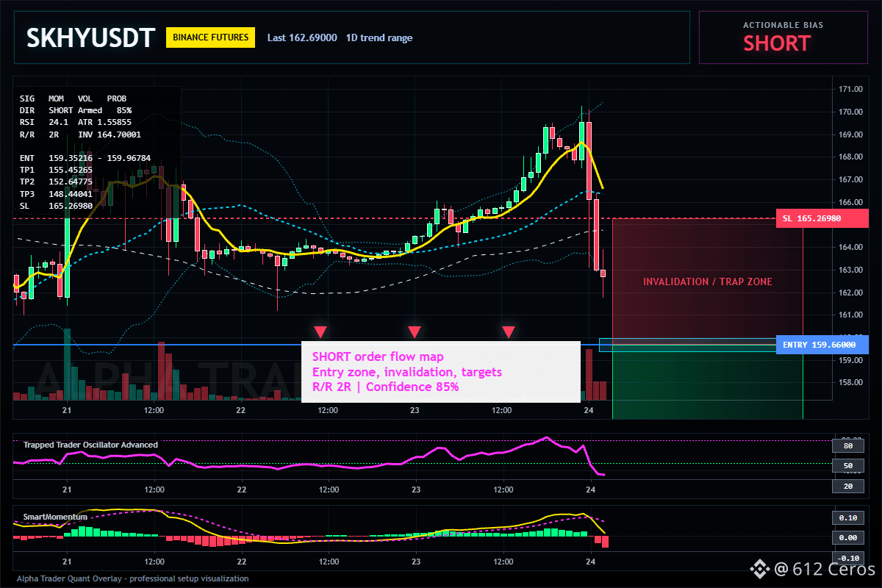882x588 pixels.
Task: Click the SmartMomentum 0.00 scale label
Action: coord(847,538)
